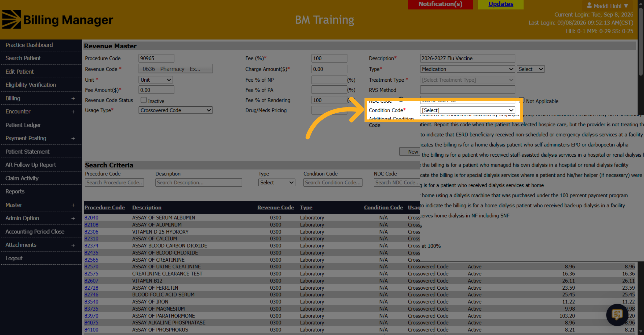The width and height of the screenshot is (644, 335).
Task: Open the chat support bubble icon
Action: pos(617,315)
